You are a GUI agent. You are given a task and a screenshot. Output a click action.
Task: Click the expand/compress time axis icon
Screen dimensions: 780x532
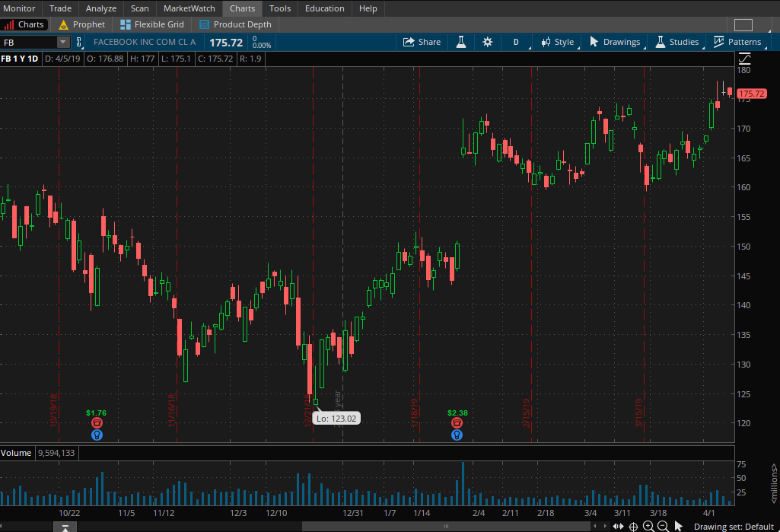[x=619, y=527]
